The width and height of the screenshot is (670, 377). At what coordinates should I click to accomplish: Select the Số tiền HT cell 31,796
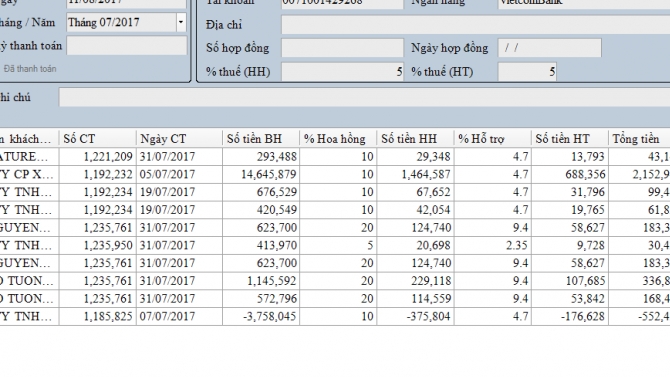(570, 192)
